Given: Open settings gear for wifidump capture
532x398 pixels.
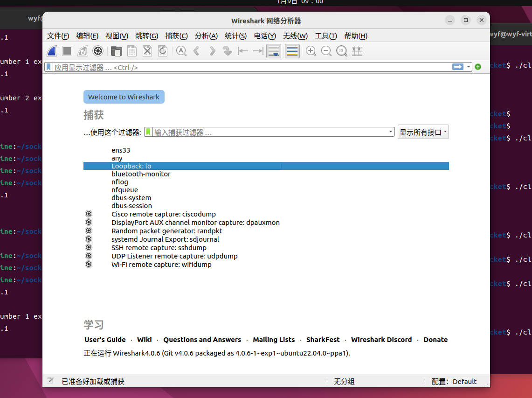Looking at the screenshot, I should [89, 264].
